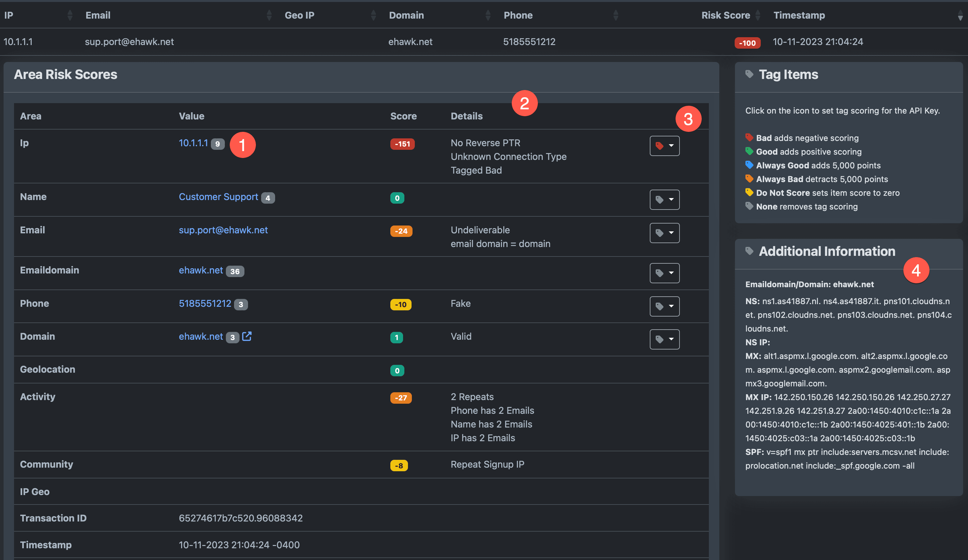Click the 'Phone has 2 Emails' detail
Viewport: 968px width, 560px height.
point(492,411)
